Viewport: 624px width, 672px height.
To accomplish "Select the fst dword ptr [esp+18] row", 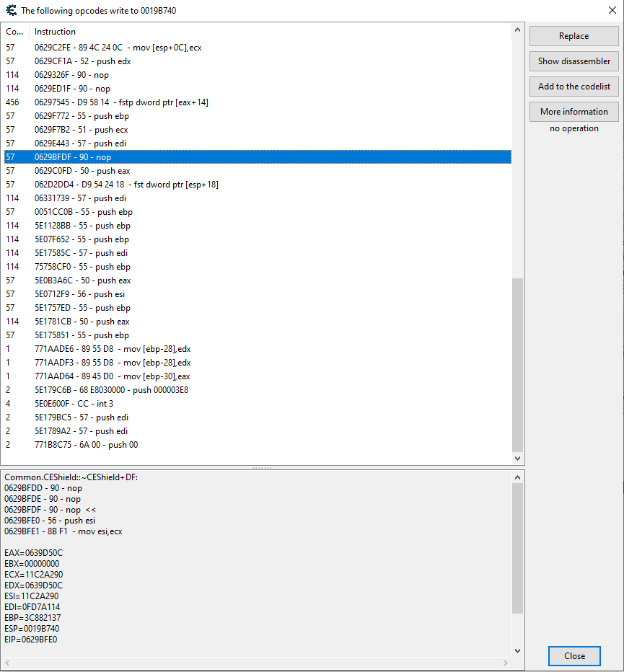I will coord(126,185).
